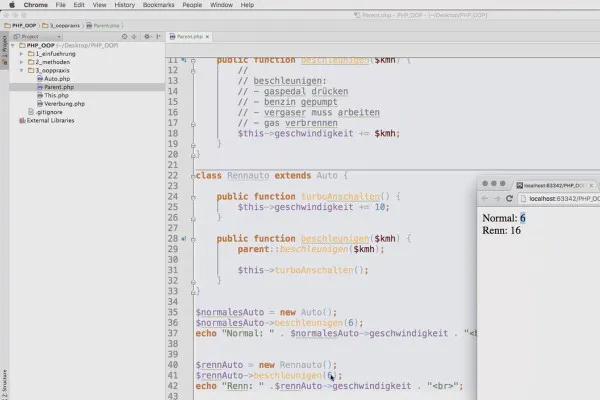Click 'Rennauto' class name on line 22

tap(248, 176)
